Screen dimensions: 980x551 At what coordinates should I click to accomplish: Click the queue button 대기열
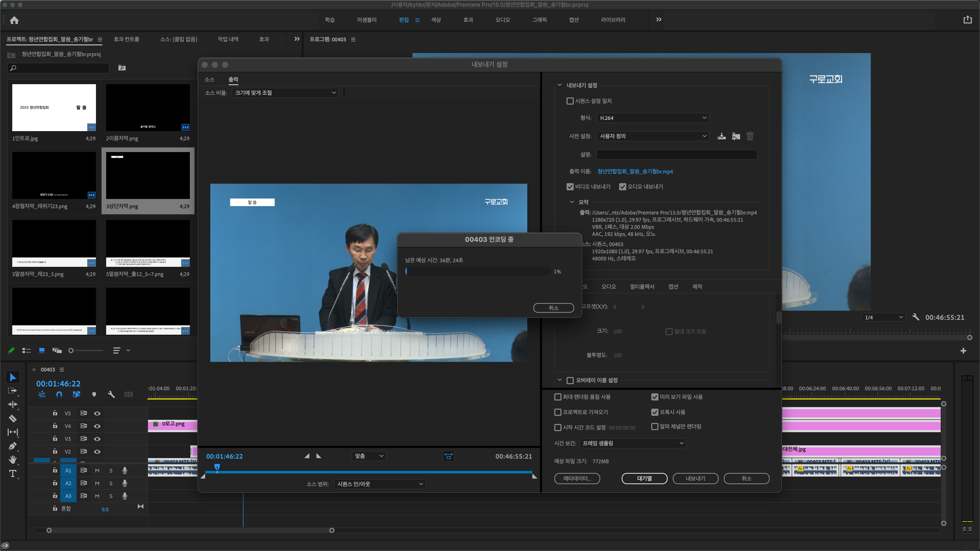(644, 478)
